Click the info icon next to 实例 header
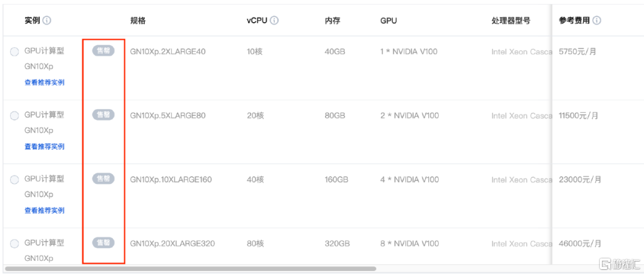644x274 pixels. click(47, 20)
